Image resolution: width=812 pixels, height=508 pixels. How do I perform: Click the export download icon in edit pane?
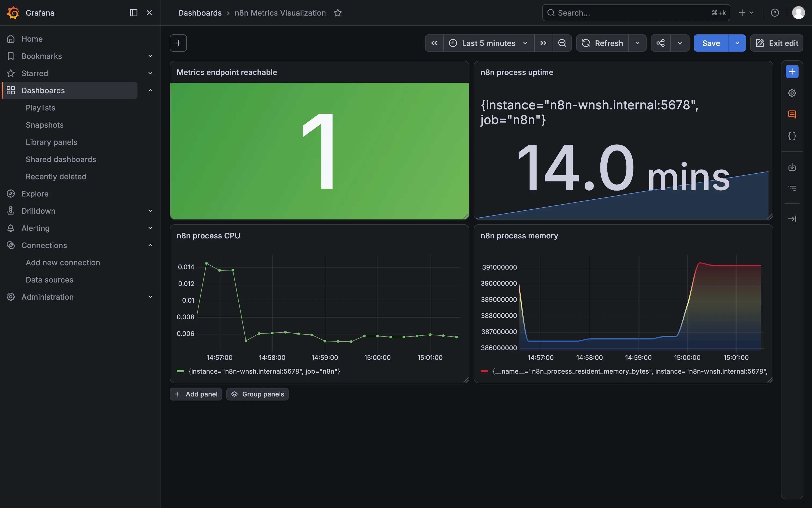tap(792, 167)
